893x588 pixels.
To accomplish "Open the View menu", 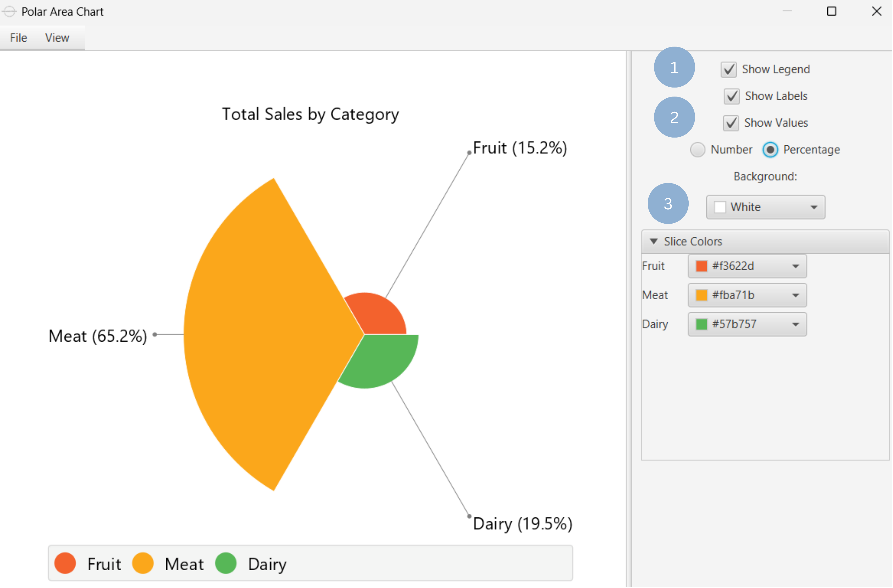I will tap(57, 38).
